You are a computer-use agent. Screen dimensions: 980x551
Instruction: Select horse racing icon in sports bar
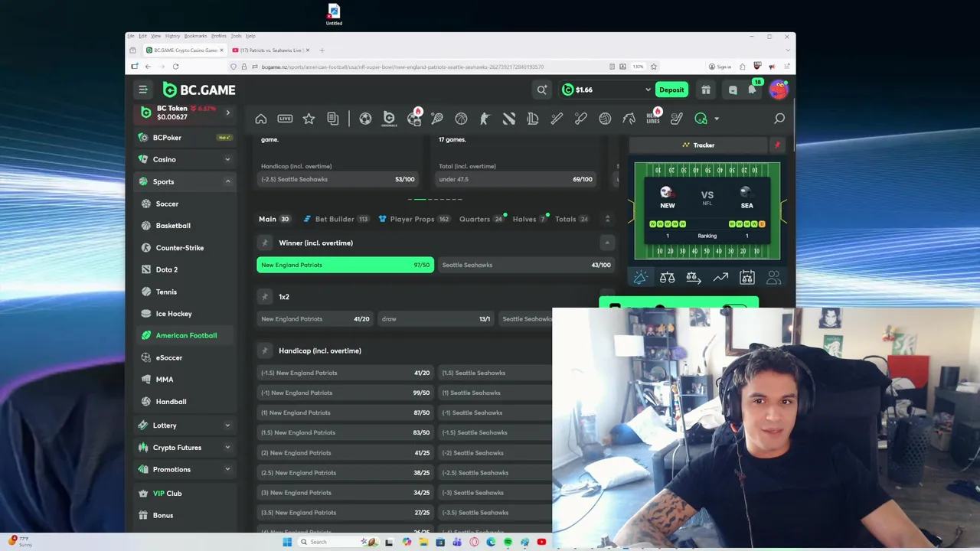click(629, 119)
